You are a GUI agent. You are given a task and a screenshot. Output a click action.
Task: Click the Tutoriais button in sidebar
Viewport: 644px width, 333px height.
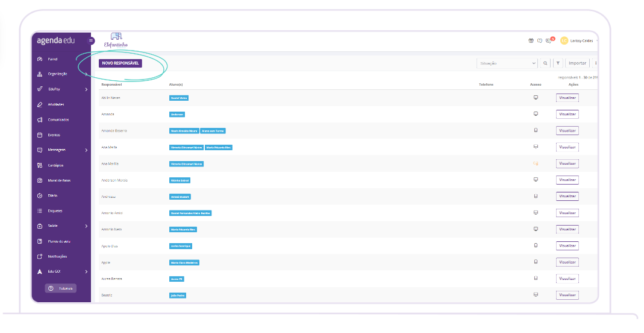tap(61, 288)
